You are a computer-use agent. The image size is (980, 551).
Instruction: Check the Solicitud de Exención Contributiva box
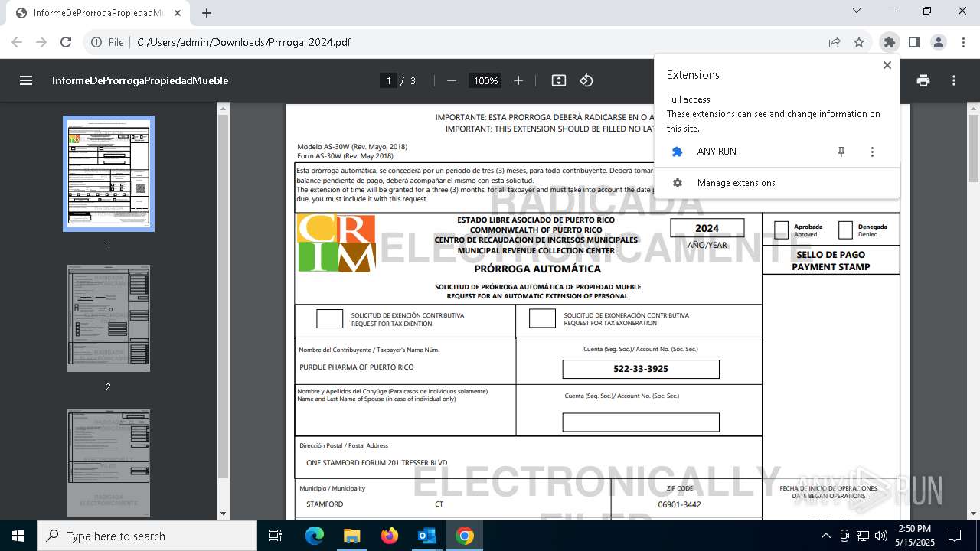tap(330, 319)
